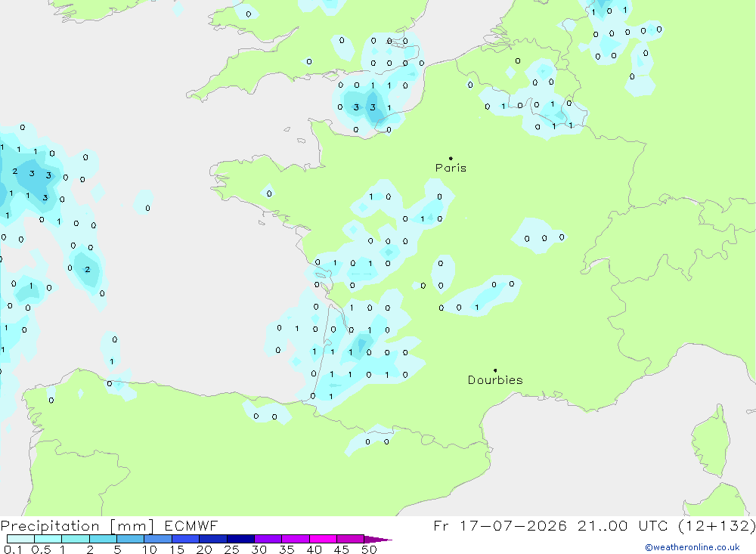Click the Dourbies location label

(x=495, y=380)
